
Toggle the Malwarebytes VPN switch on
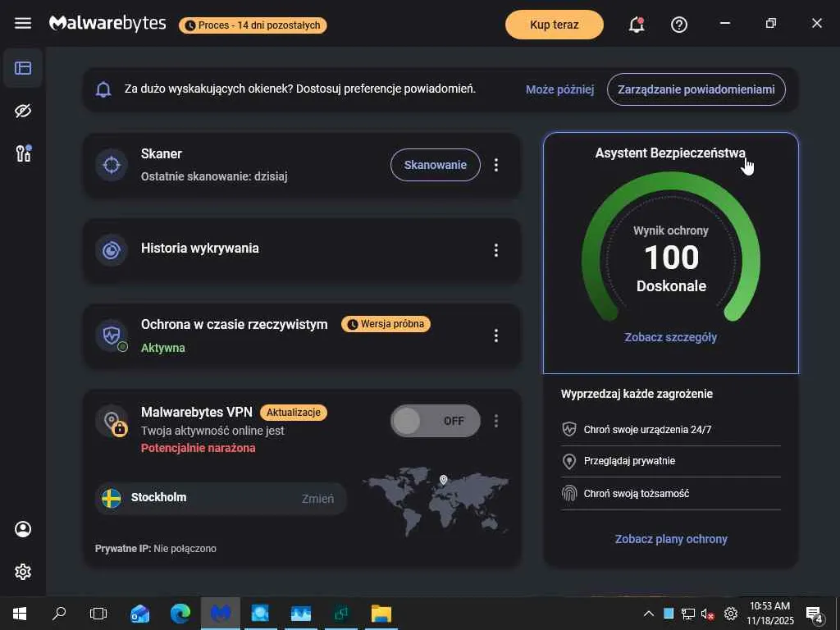(435, 421)
